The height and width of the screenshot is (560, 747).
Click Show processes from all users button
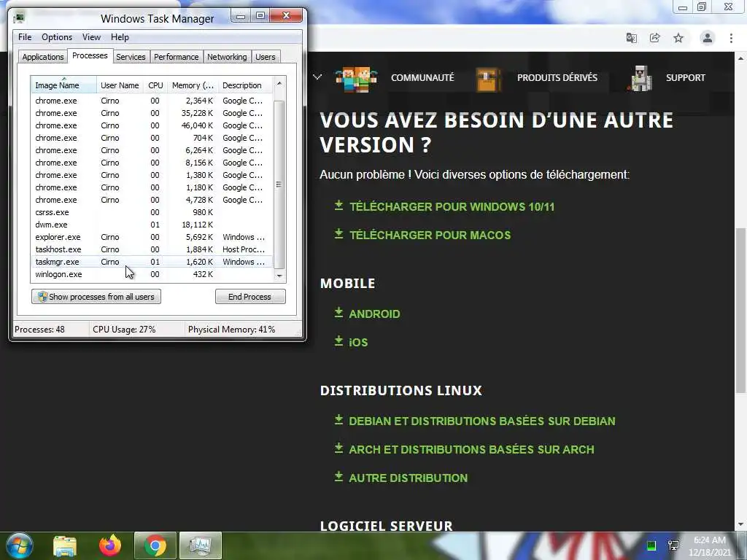pos(96,297)
